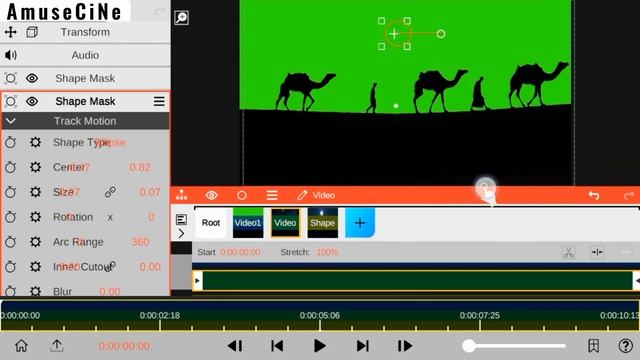
Task: Expand the timeline arrow chevron
Action: (181, 233)
